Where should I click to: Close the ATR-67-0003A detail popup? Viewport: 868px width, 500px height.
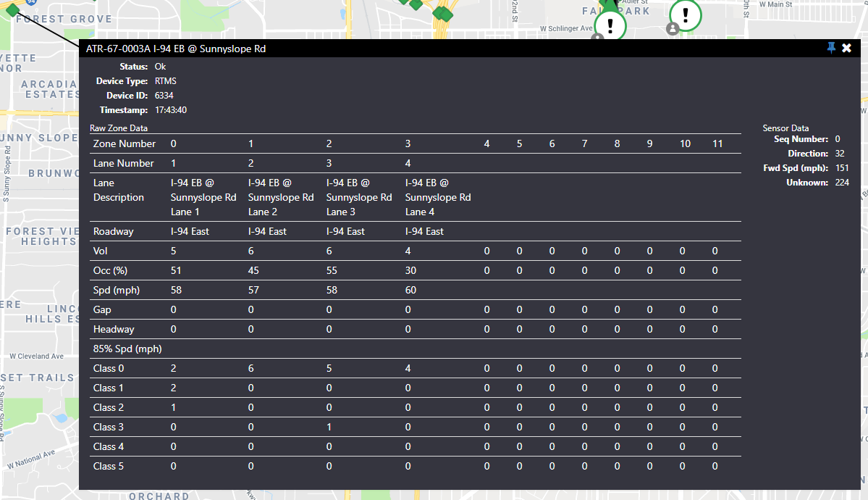pyautogui.click(x=846, y=49)
